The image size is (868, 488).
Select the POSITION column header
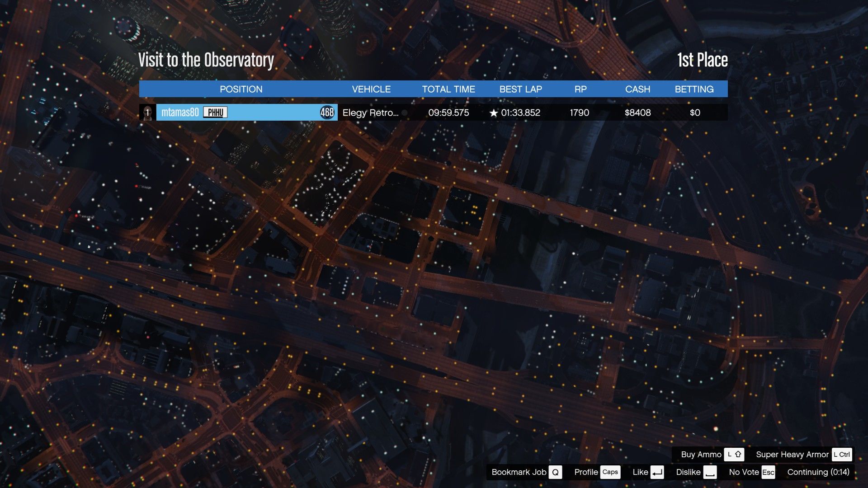tap(241, 89)
